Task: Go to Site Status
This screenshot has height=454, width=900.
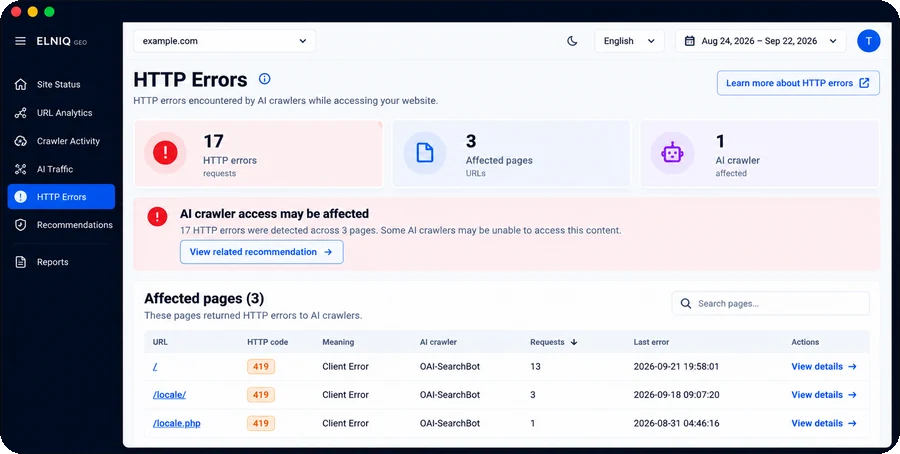Action: tap(61, 84)
